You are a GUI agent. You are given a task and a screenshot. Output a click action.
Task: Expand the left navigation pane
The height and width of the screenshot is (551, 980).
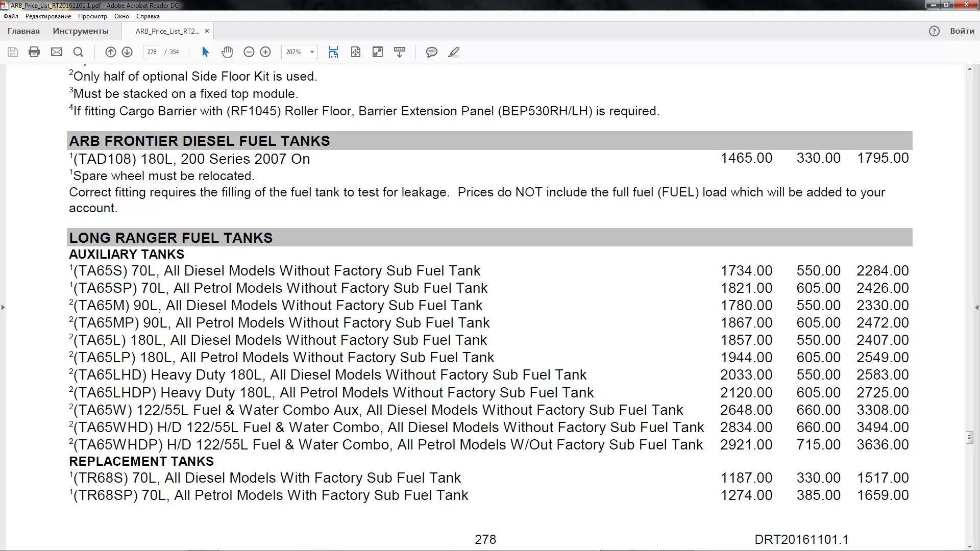(3, 307)
